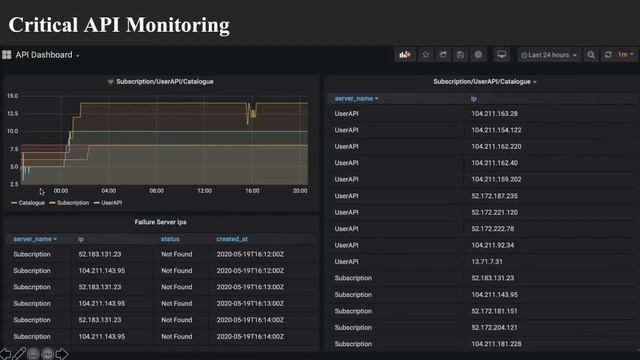Open the right Subscription/UserAPI/Catalogue table panel menu
640x360 pixels.
pyautogui.click(x=484, y=82)
